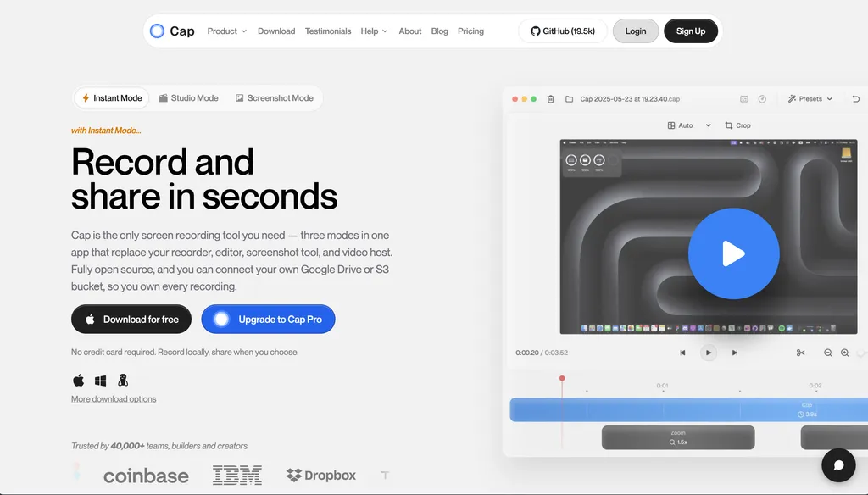Viewport: 868px width, 495px height.
Task: Click the GitHub (19.5k) button
Action: click(563, 31)
